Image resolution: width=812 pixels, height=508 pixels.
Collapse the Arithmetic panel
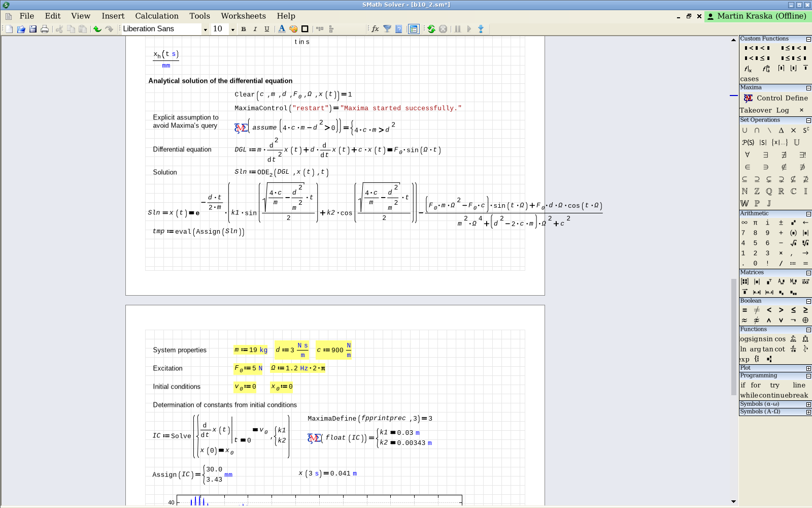pyautogui.click(x=808, y=214)
